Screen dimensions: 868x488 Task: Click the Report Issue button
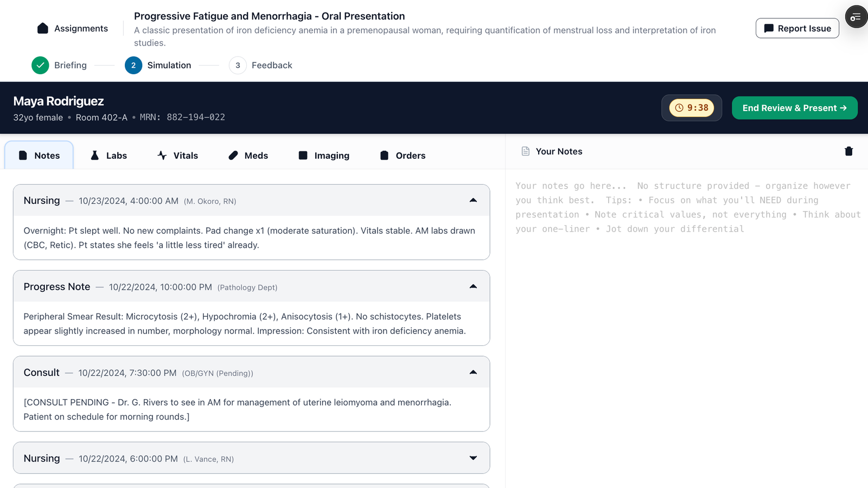[x=797, y=28]
